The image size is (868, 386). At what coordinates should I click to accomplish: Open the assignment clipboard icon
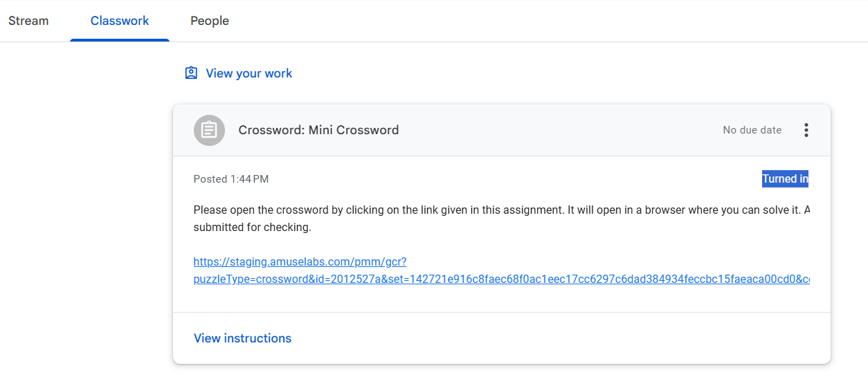pyautogui.click(x=209, y=130)
